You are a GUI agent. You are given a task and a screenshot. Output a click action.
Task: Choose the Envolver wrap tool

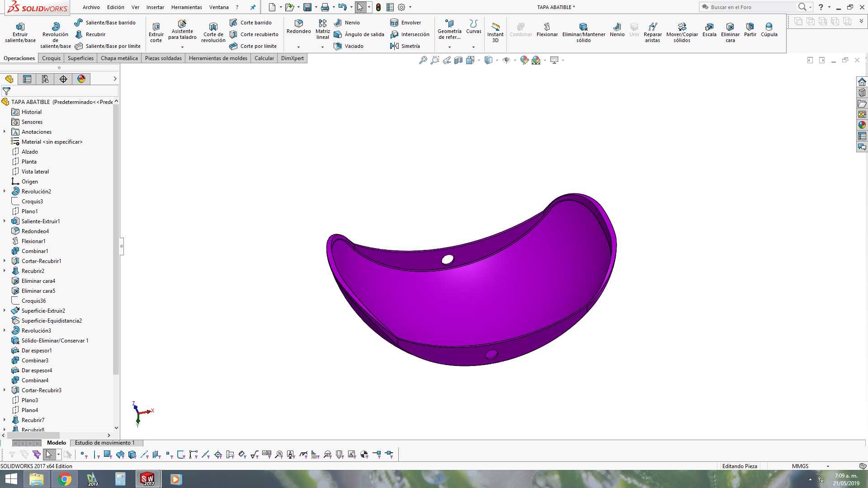[406, 23]
